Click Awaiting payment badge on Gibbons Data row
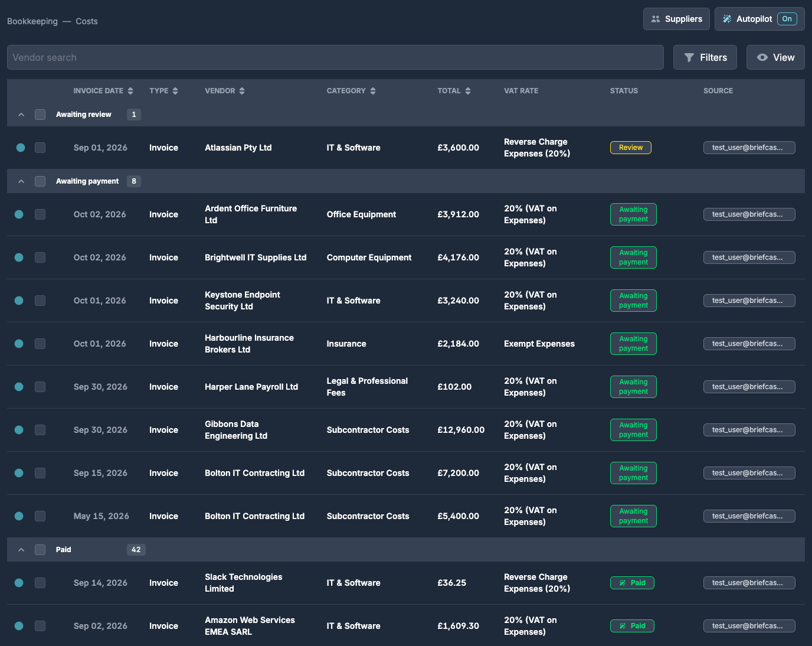812x646 pixels. pyautogui.click(x=633, y=430)
